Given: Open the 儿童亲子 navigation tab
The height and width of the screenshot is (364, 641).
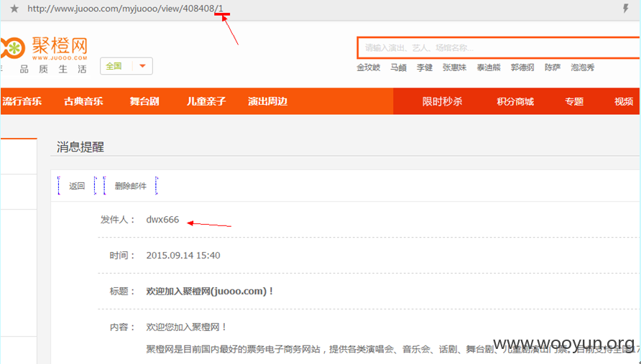Looking at the screenshot, I should click(206, 101).
